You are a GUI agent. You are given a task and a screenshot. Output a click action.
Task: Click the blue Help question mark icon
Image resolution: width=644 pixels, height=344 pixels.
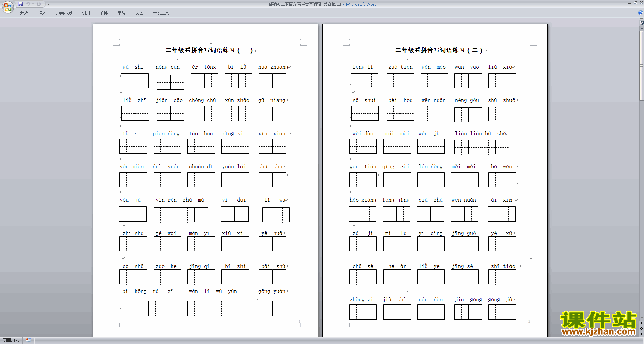641,13
